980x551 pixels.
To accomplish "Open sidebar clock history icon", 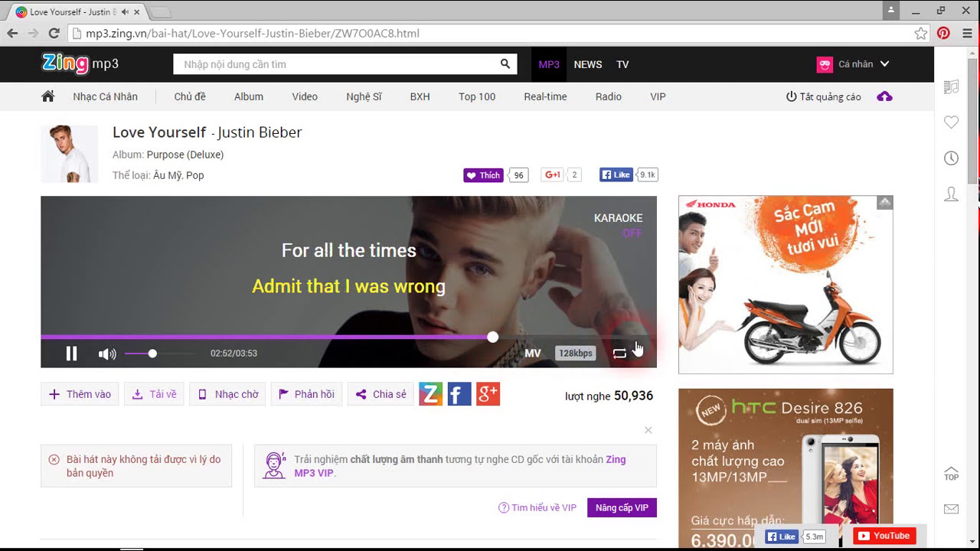I will tap(951, 158).
